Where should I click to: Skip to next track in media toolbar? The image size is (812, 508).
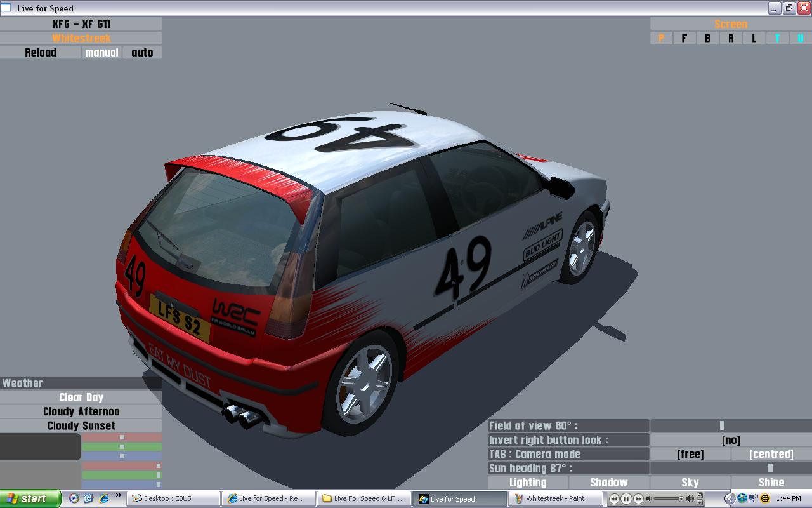(638, 499)
